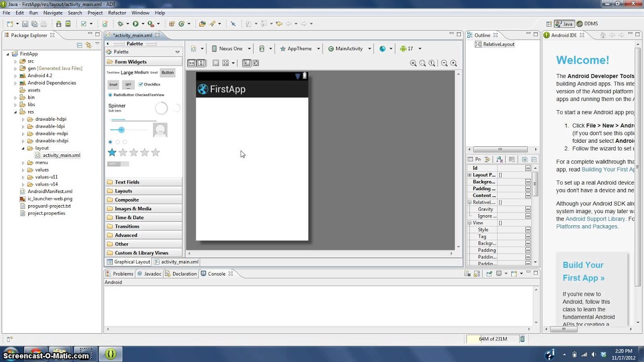Click New Android XML File icon
Screen dimensions: 644x362
point(105,24)
